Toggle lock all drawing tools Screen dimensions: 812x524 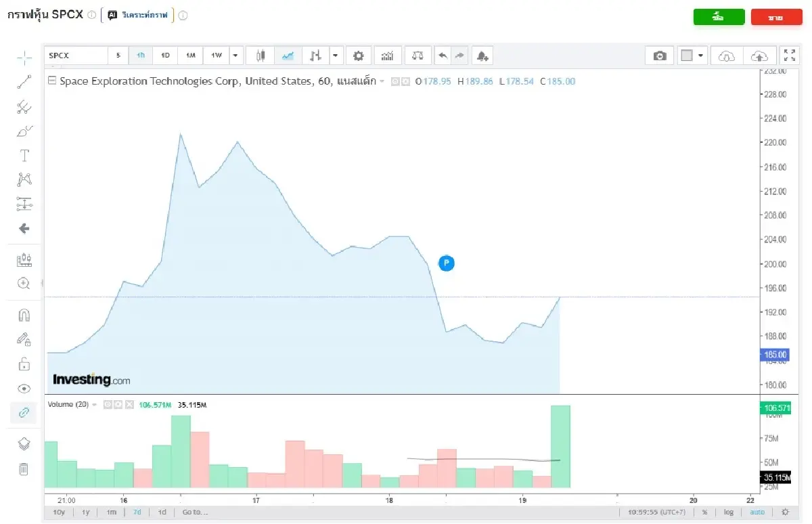pos(24,364)
